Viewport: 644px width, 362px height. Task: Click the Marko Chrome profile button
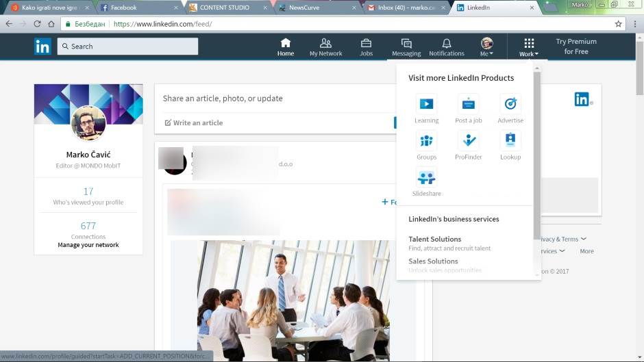[580, 5]
